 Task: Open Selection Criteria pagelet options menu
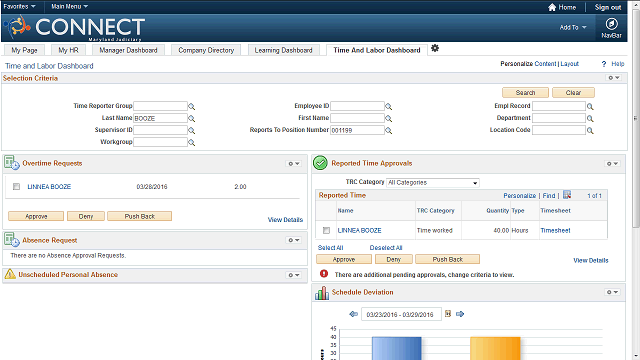(614, 78)
